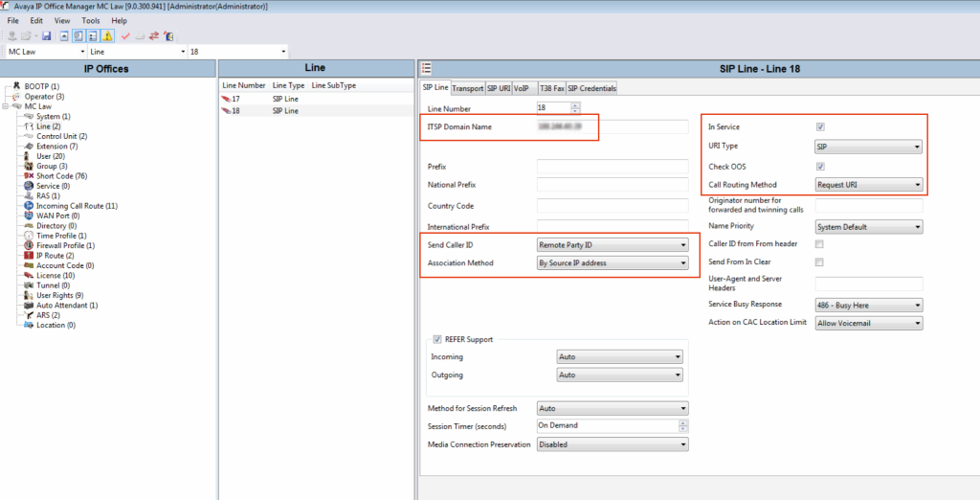Toggle the REFER Support checkbox
This screenshot has height=500, width=980.
436,339
